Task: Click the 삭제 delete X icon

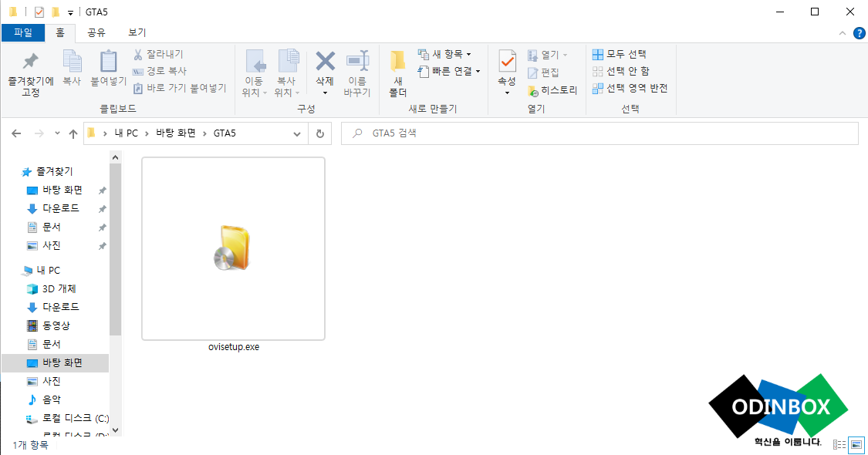Action: point(325,62)
